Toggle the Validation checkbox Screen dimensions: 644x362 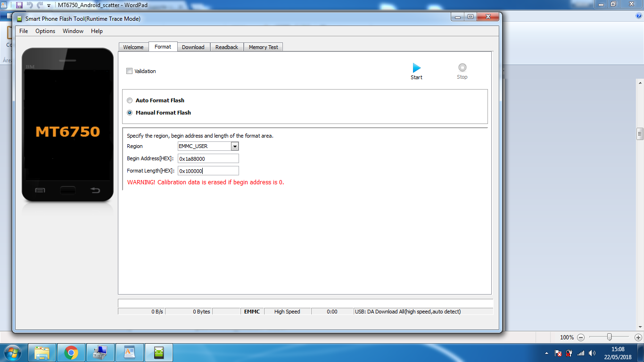pyautogui.click(x=130, y=71)
